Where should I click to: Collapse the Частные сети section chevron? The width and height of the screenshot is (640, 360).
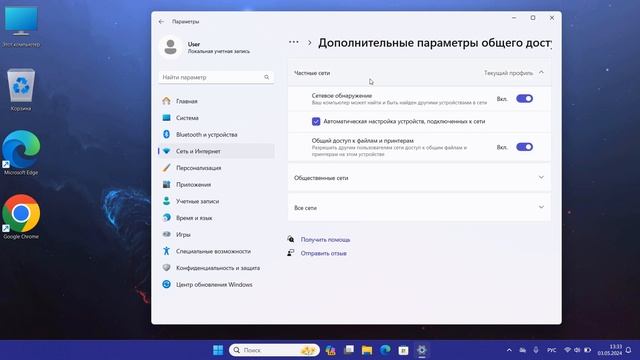pyautogui.click(x=541, y=73)
